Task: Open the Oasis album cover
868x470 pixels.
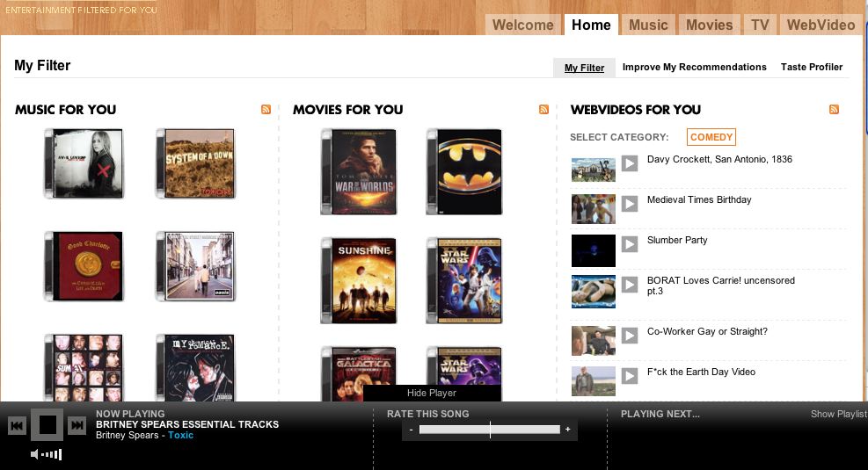Action: click(196, 266)
